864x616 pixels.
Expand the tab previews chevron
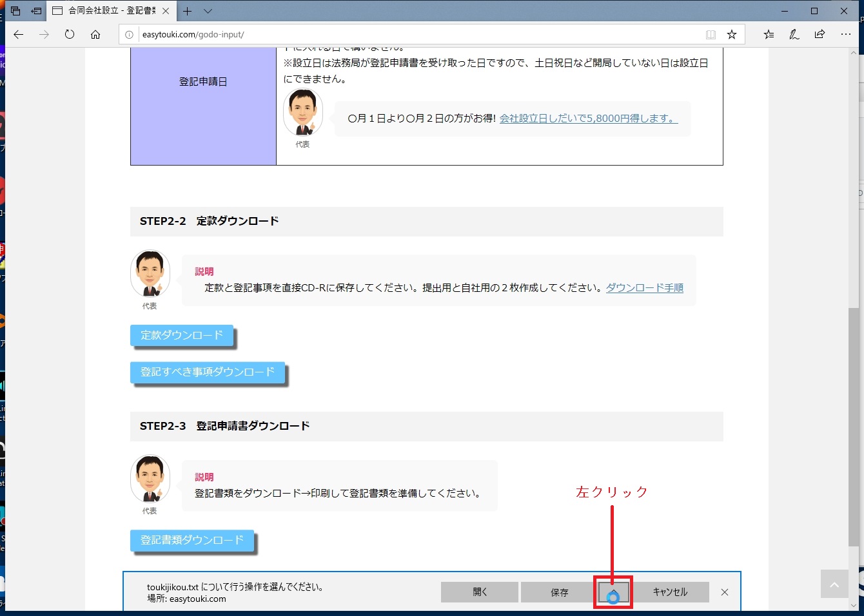click(208, 11)
